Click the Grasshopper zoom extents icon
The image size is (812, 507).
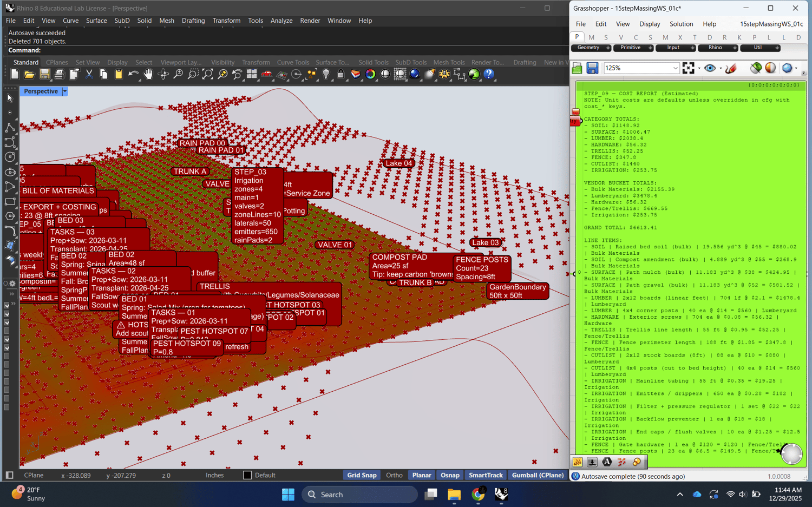pos(688,68)
